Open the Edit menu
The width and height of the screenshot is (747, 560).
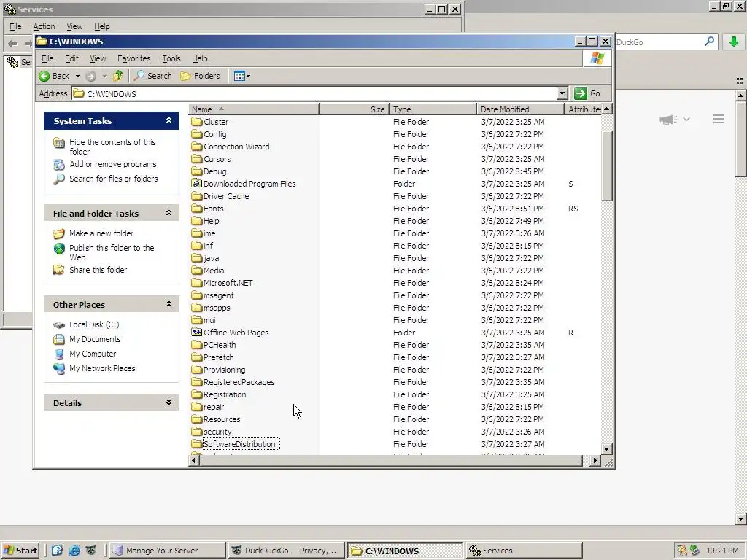pyautogui.click(x=72, y=58)
